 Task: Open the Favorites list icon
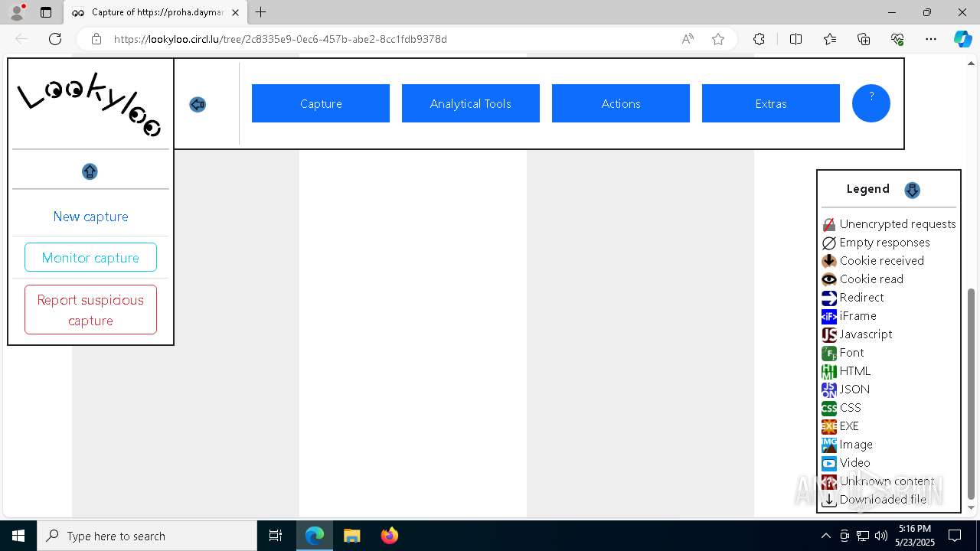click(x=830, y=39)
